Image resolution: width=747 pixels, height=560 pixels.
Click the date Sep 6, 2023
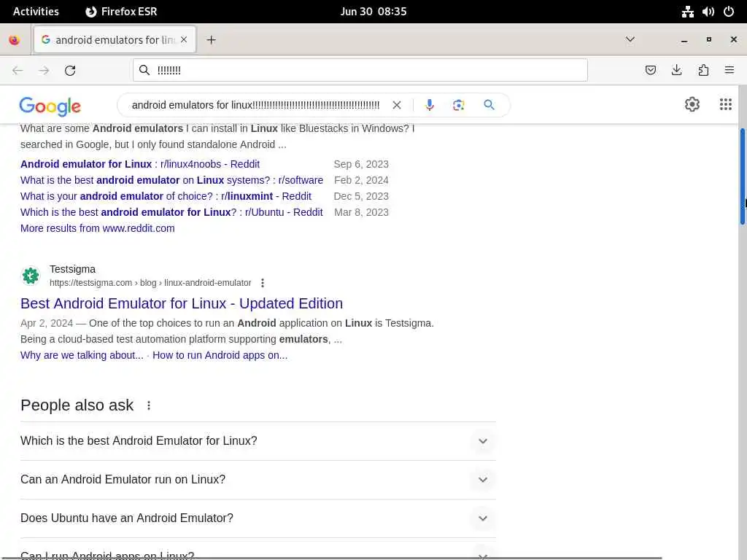[x=361, y=164]
